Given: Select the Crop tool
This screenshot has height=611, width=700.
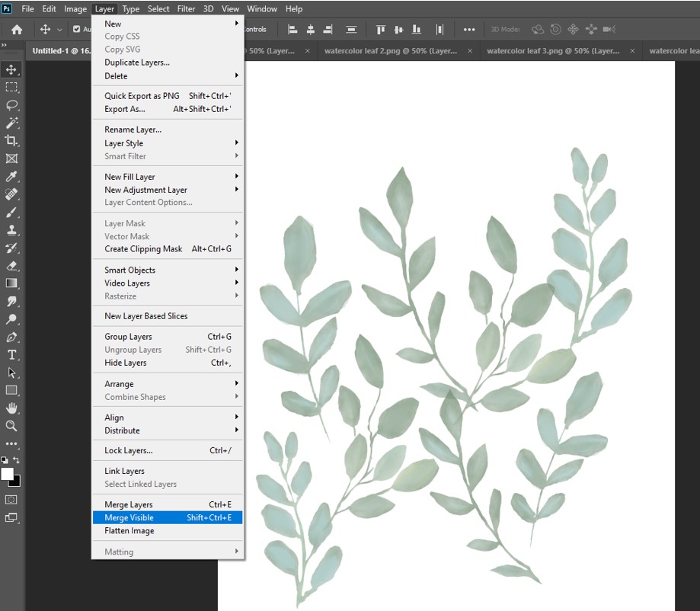Looking at the screenshot, I should (11, 140).
